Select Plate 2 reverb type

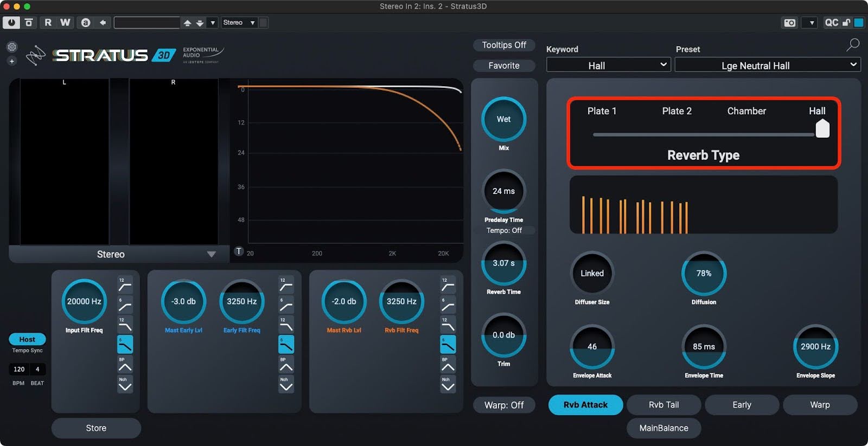pos(676,111)
